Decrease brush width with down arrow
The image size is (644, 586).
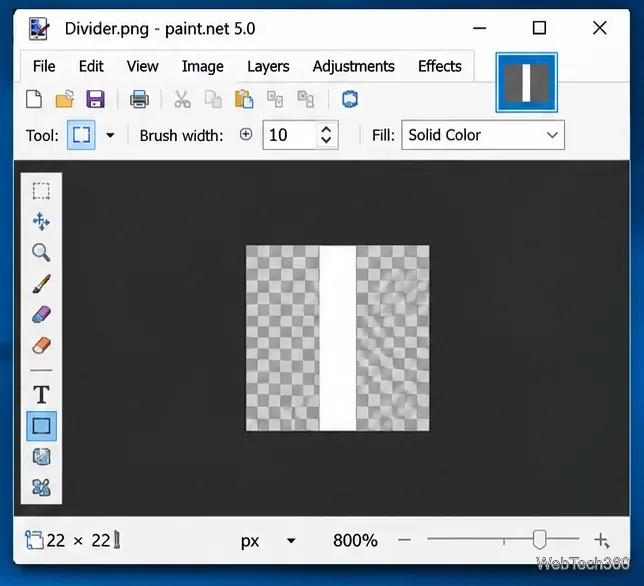(326, 140)
